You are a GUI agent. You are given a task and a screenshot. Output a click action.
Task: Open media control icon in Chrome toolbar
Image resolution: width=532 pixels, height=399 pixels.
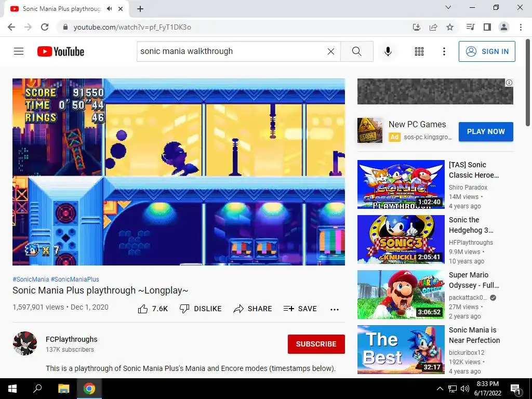[x=470, y=27]
